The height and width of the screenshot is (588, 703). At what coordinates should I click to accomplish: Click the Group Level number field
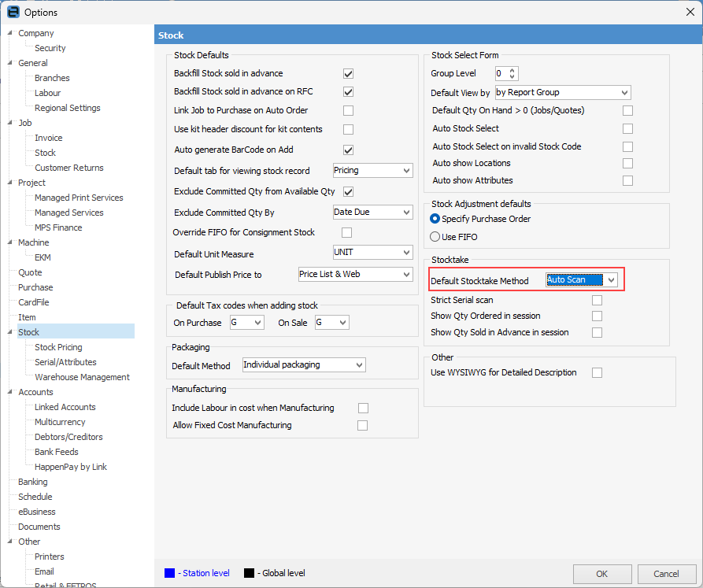[x=501, y=73]
